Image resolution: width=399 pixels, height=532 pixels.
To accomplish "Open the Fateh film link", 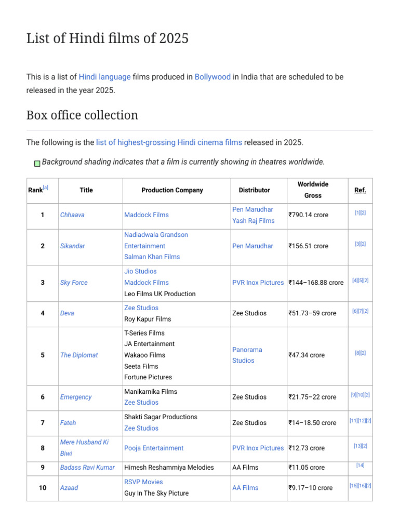I will click(x=68, y=423).
